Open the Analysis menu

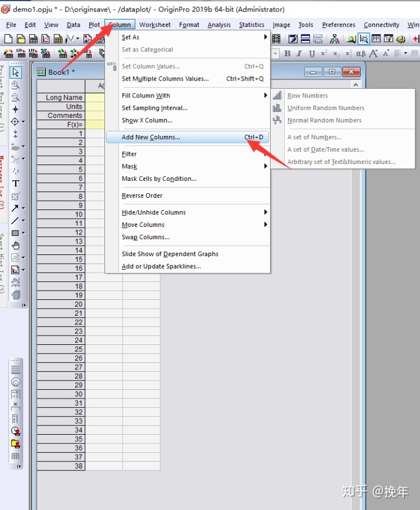[x=219, y=25]
